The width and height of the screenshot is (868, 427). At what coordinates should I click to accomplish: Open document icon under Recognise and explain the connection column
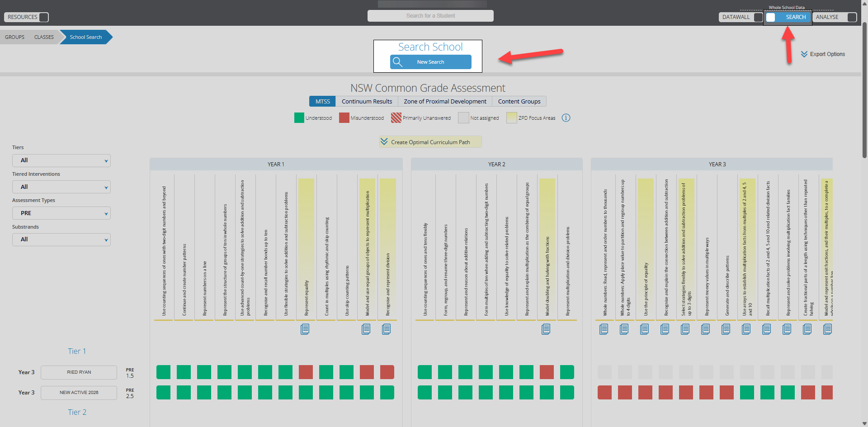[665, 329]
